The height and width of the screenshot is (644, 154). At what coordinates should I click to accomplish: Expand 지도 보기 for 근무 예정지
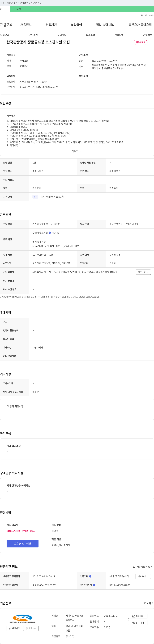tap(143, 272)
